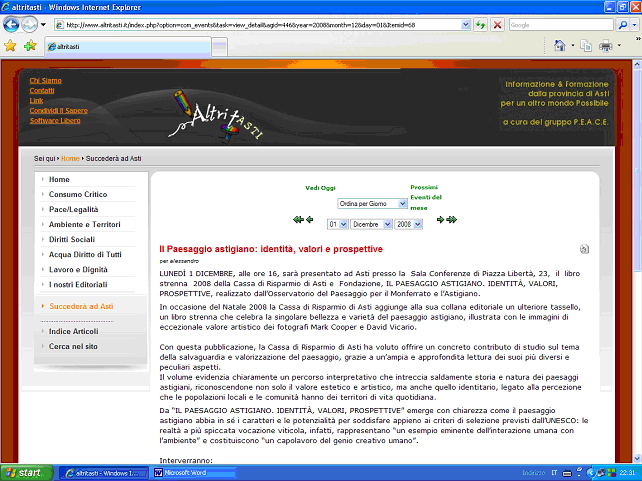The width and height of the screenshot is (642, 481).
Task: Open the Dicembre month dropdown
Action: [371, 224]
